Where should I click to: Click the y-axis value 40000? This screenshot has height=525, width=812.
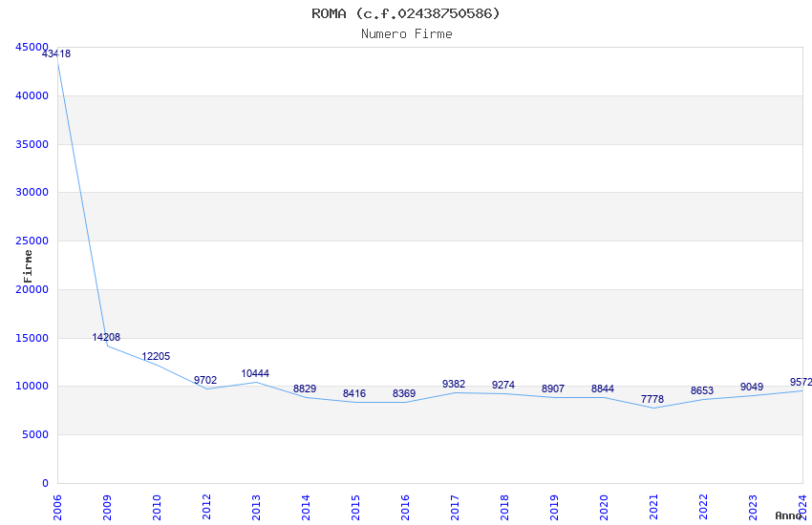tap(32, 95)
